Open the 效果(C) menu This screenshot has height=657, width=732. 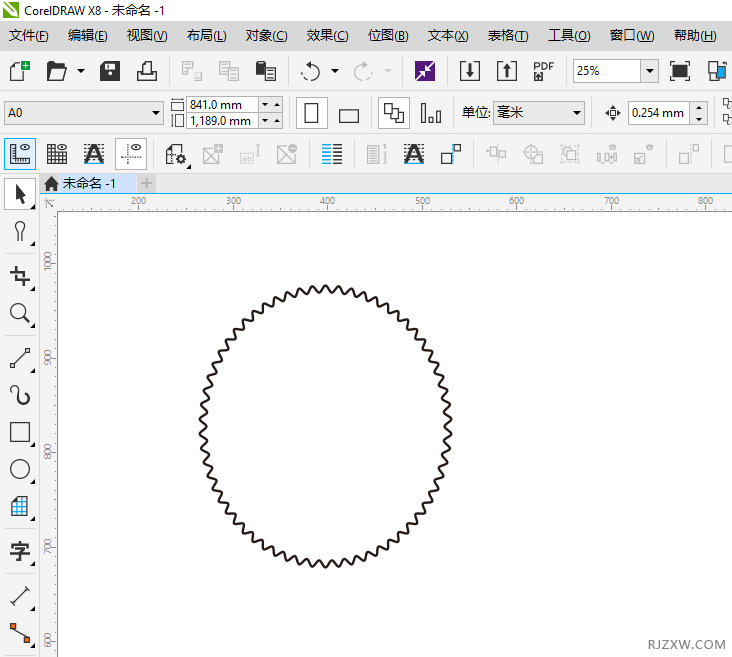point(327,36)
